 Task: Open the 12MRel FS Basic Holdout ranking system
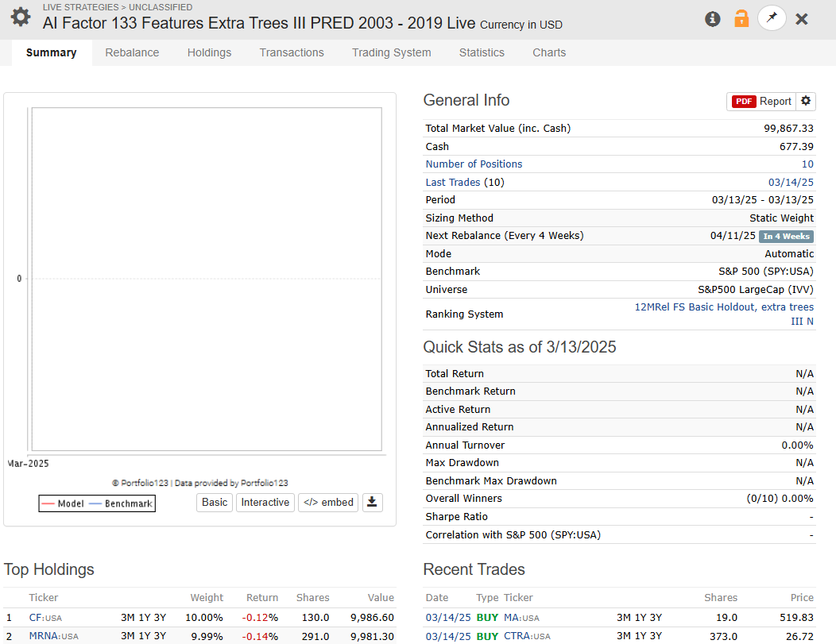pos(724,314)
